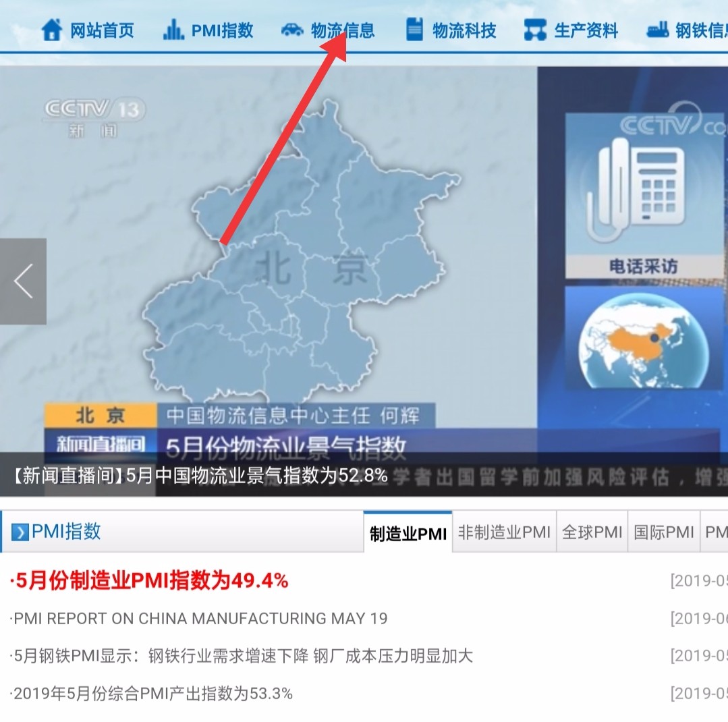Click the left carousel arrow on the banner
728x722 pixels.
tap(23, 282)
